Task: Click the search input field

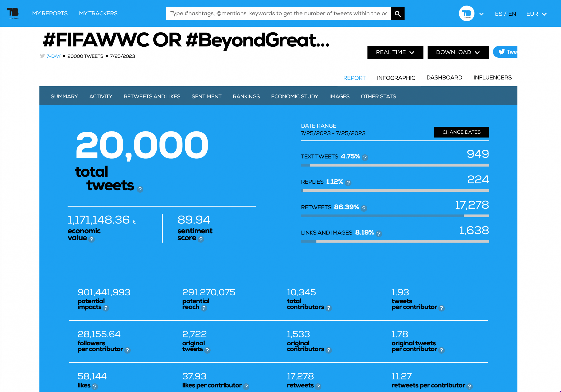Action: 278,14
